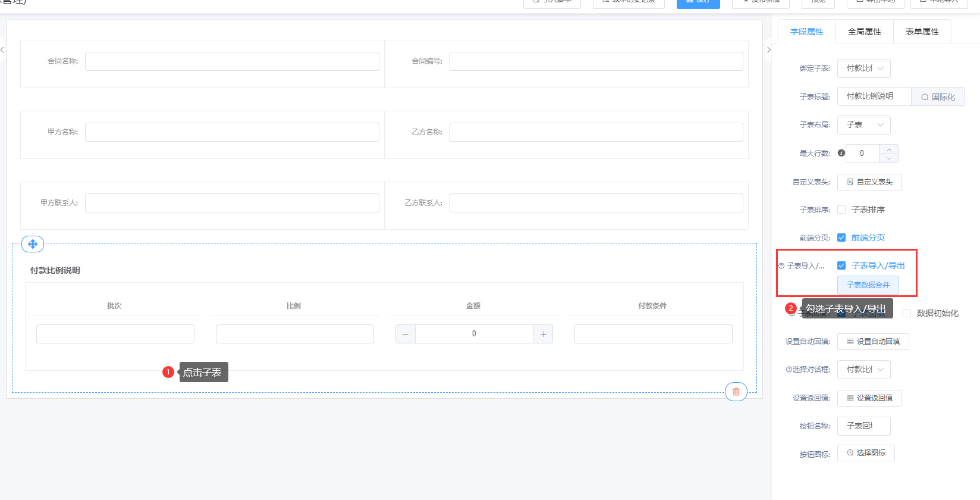Collapse the left panel with the arrow
Image resolution: width=980 pixels, height=500 pixels.
pos(2,50)
